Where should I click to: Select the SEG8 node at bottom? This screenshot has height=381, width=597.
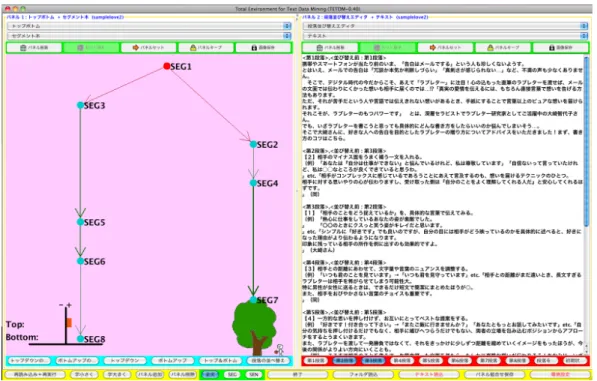tap(80, 339)
